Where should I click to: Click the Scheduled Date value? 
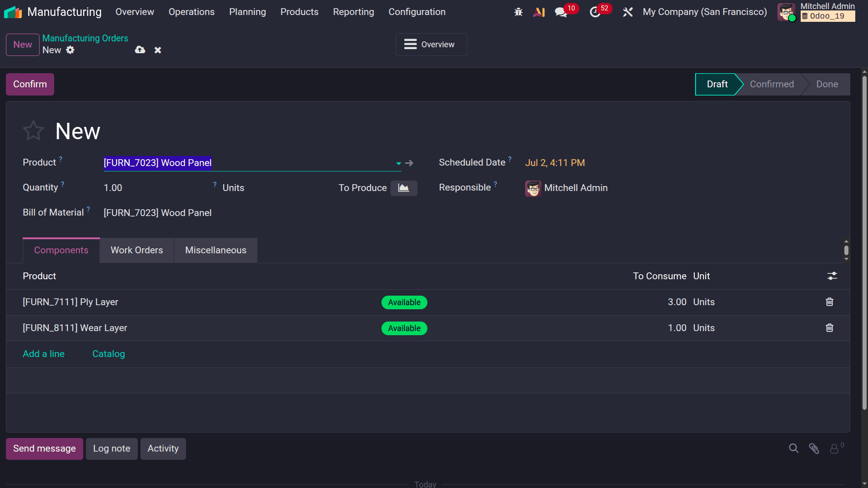(555, 163)
